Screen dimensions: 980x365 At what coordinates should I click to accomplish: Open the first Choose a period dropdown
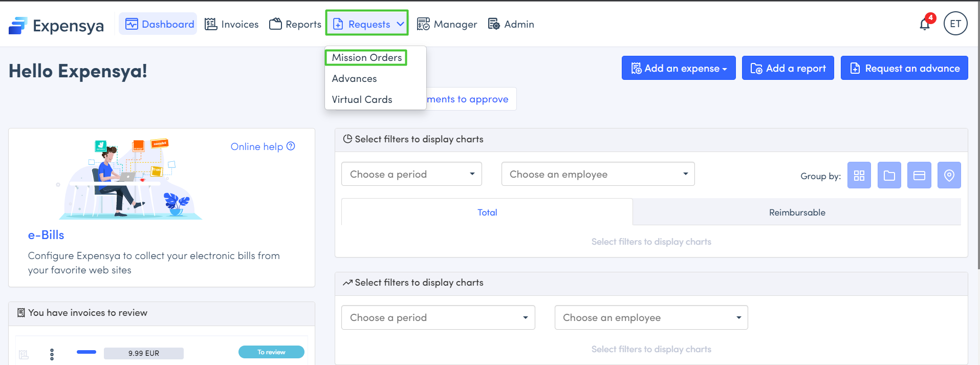411,174
